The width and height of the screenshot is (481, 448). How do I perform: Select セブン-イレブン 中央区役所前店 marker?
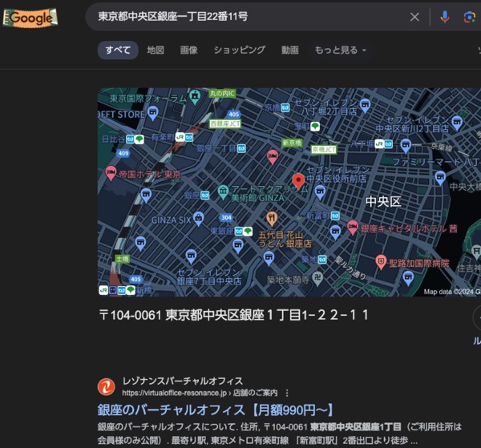320,192
